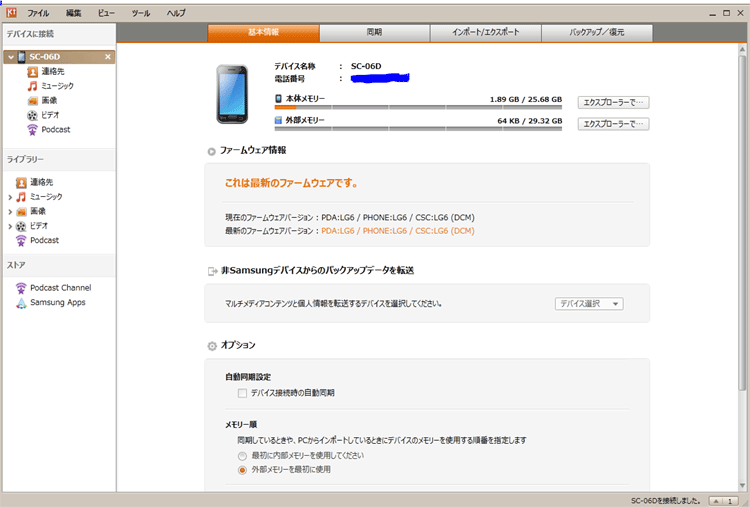Disconnect SC-06D with the X button
Viewport: 750px width, 507px height.
pyautogui.click(x=108, y=57)
